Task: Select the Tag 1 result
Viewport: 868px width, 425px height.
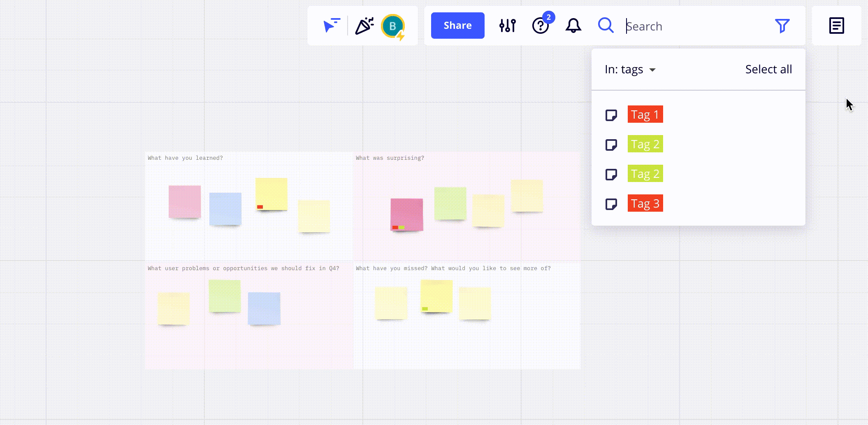Action: tap(645, 114)
